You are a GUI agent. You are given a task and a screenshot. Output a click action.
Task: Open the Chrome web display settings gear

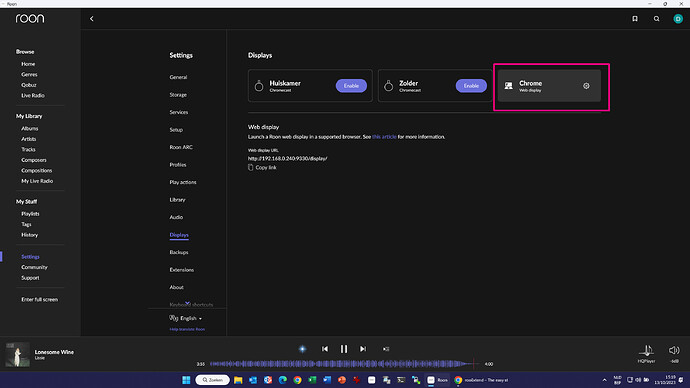pos(586,86)
